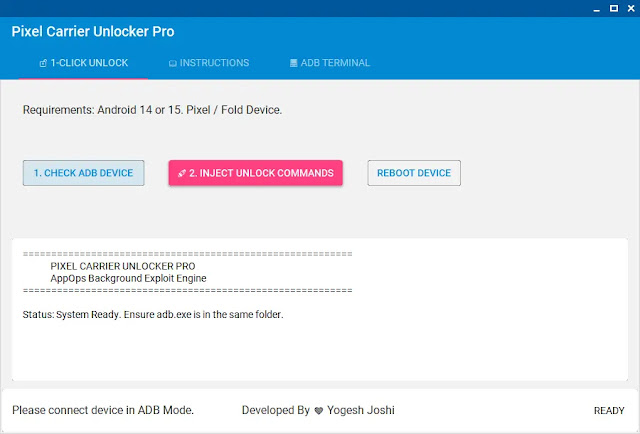The image size is (640, 434).
Task: Click the book icon beside Instructions
Action: (173, 63)
